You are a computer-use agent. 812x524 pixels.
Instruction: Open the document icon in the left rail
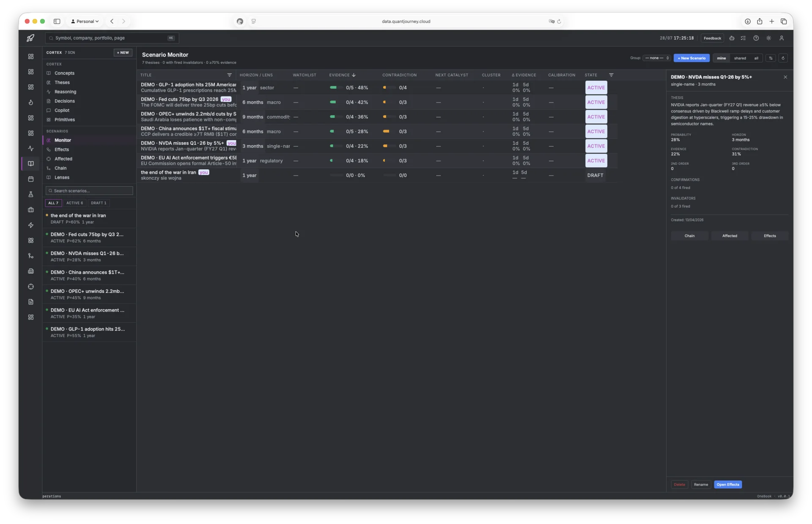click(x=31, y=302)
